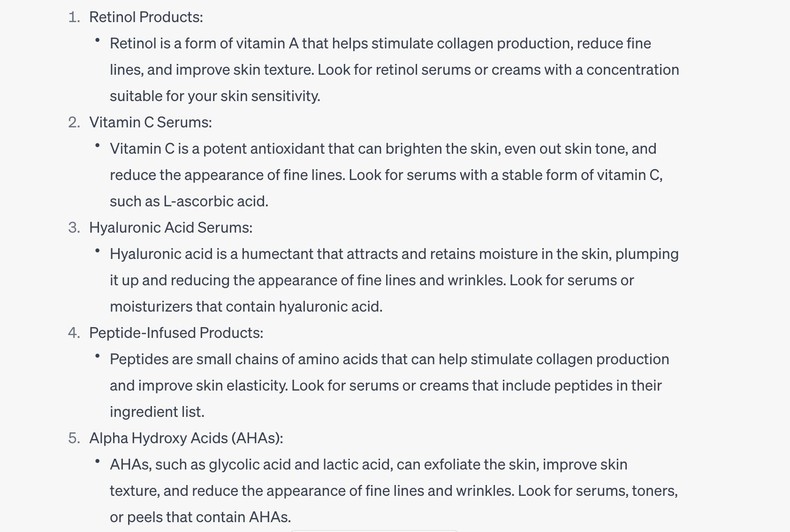Click list number 2 beside Vitamin C Serums

click(74, 122)
